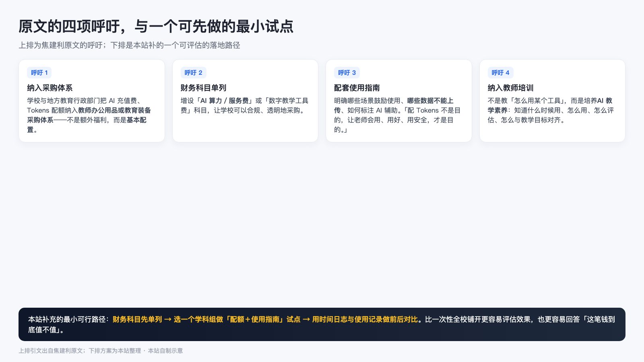The width and height of the screenshot is (644, 362).
Task: Select the heading 财务科目单列
Action: pos(203,88)
